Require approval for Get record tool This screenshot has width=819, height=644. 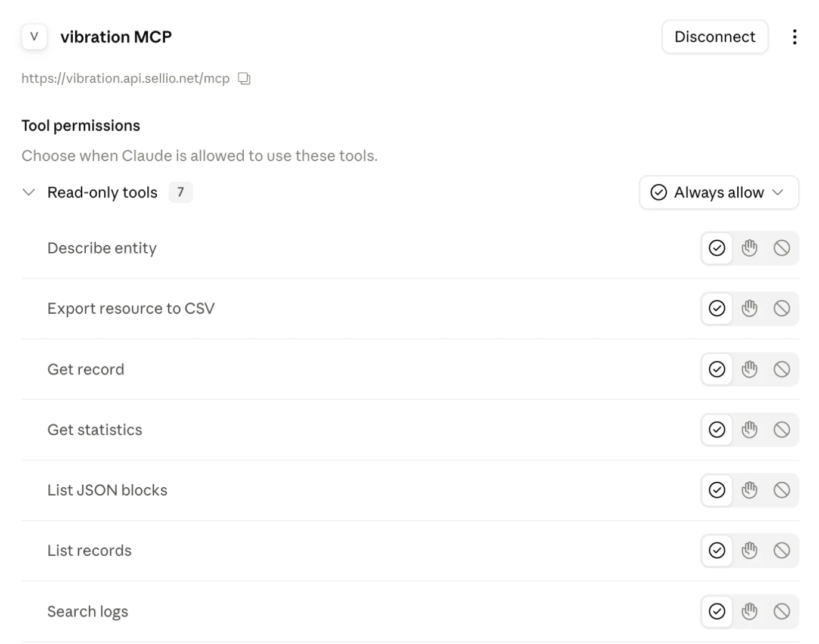(x=749, y=369)
